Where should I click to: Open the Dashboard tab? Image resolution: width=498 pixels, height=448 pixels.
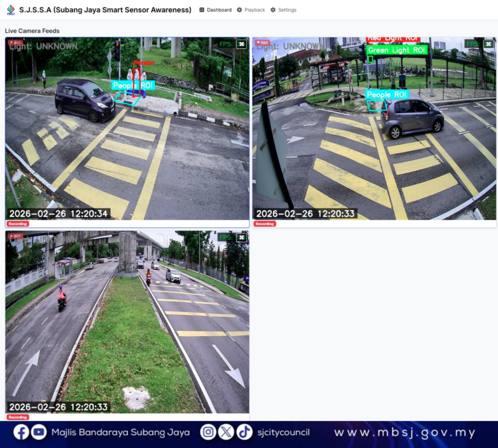coord(215,10)
